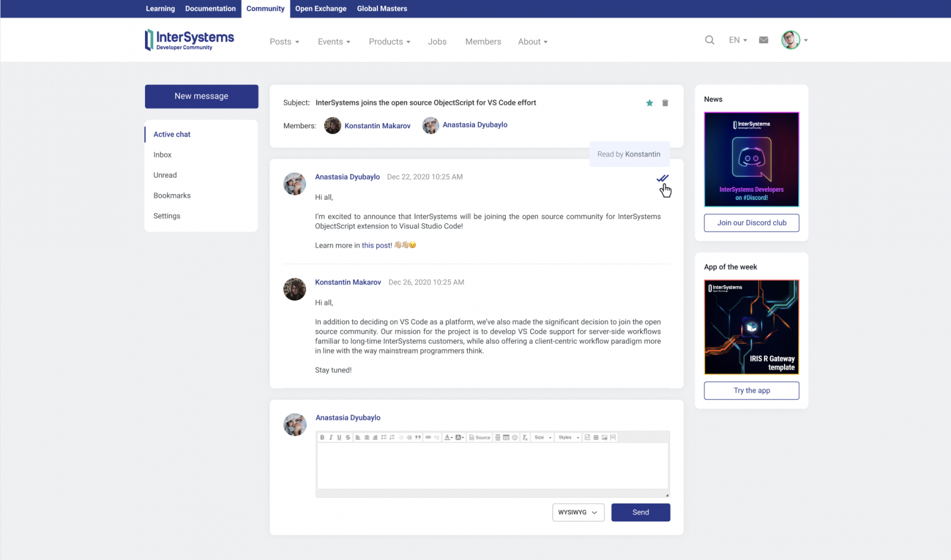Click the New message button
This screenshot has width=951, height=560.
[201, 96]
